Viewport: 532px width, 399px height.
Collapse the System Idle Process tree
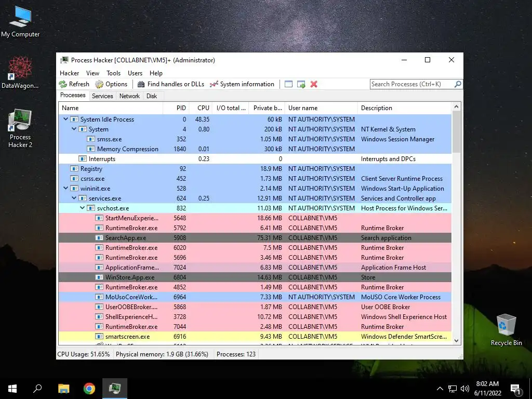[66, 119]
